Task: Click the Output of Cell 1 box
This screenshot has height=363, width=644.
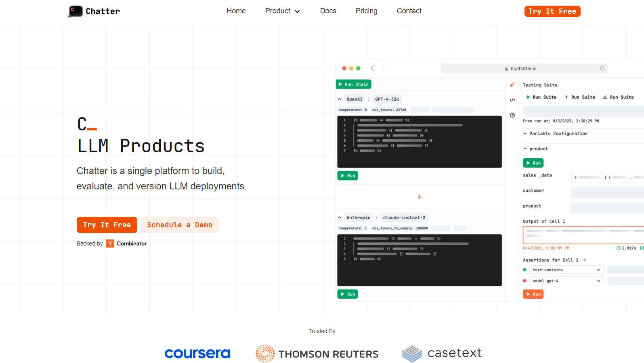Action: (x=583, y=235)
